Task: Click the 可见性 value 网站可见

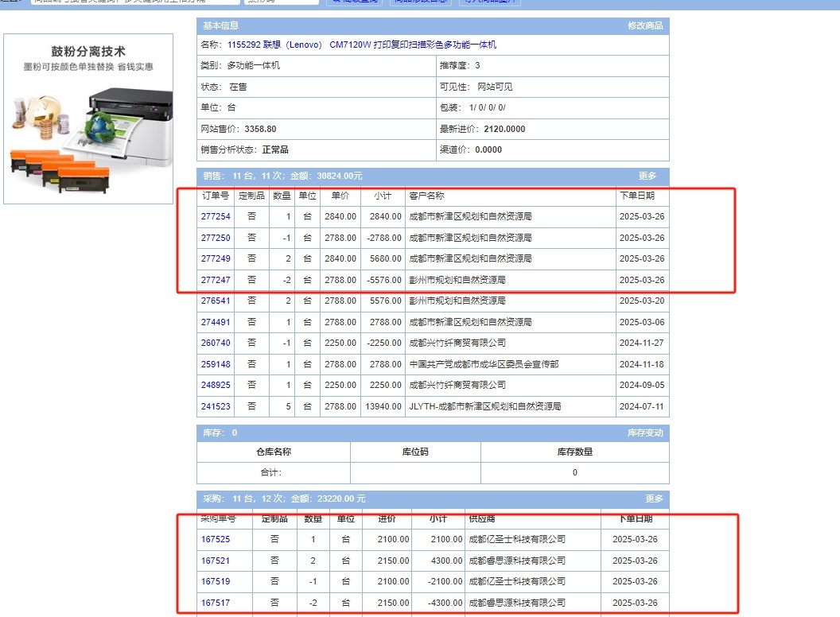Action: click(x=495, y=87)
